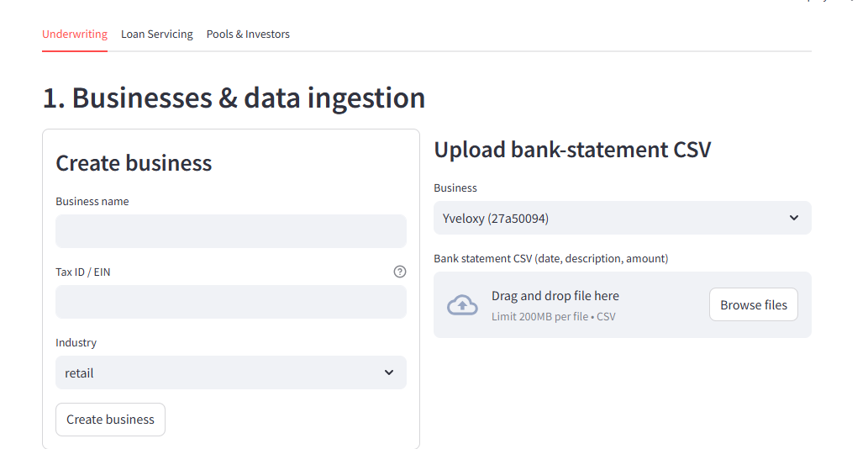The image size is (868, 449).
Task: Open the Business selector showing Yveloxy
Action: 622,218
